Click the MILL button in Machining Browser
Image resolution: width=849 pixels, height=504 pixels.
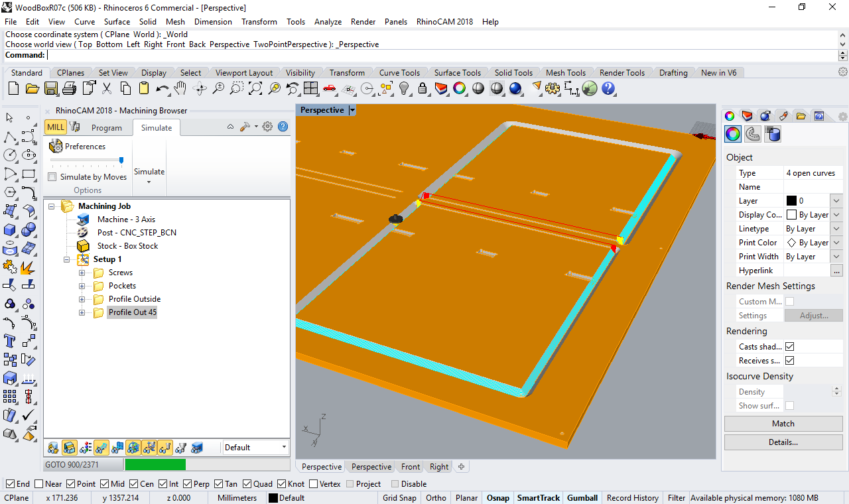[56, 127]
